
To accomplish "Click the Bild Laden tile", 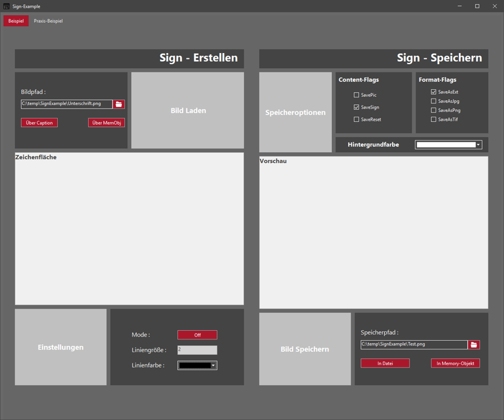I will (188, 110).
